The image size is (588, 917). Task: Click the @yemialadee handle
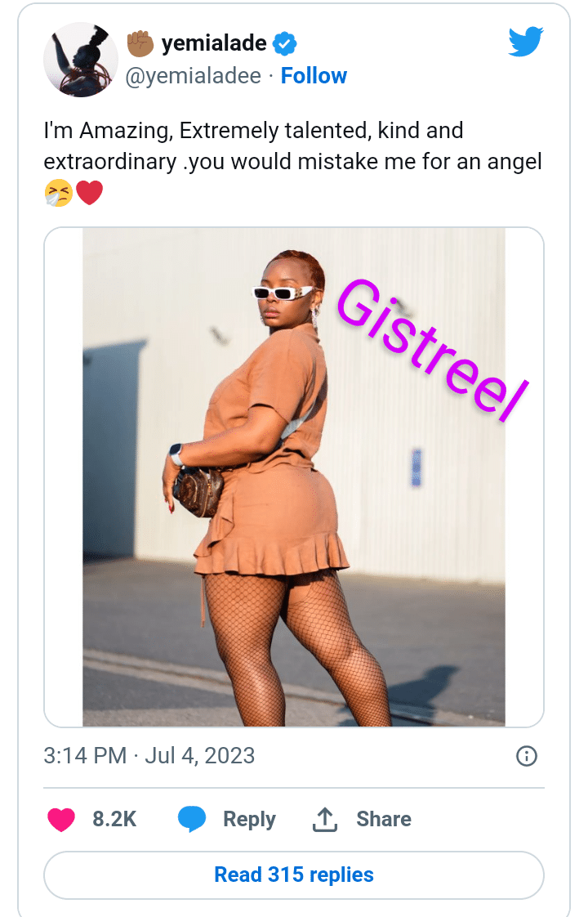click(194, 76)
